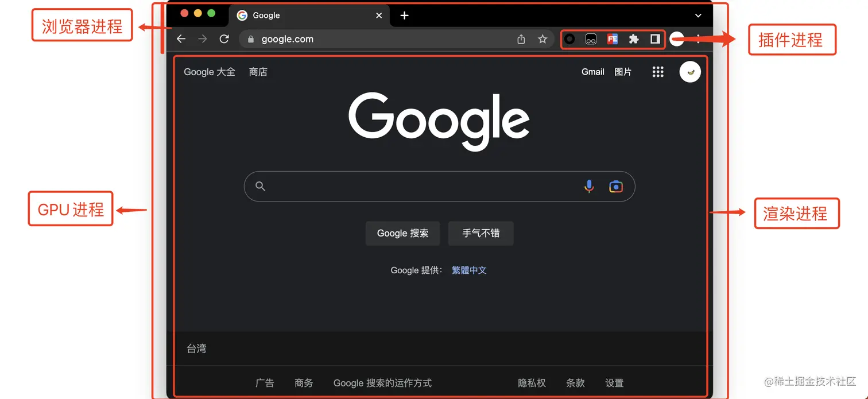Click the green fullscreen window button

(211, 13)
